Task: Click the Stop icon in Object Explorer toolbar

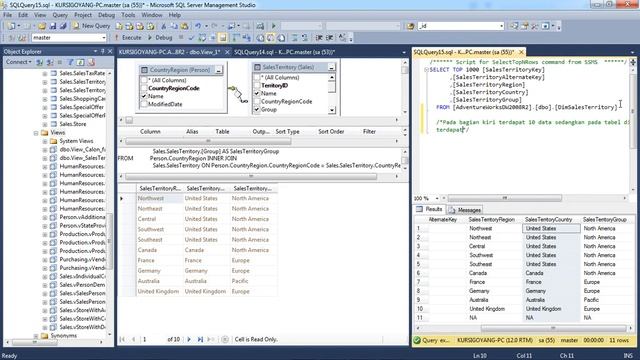Action: coord(60,62)
